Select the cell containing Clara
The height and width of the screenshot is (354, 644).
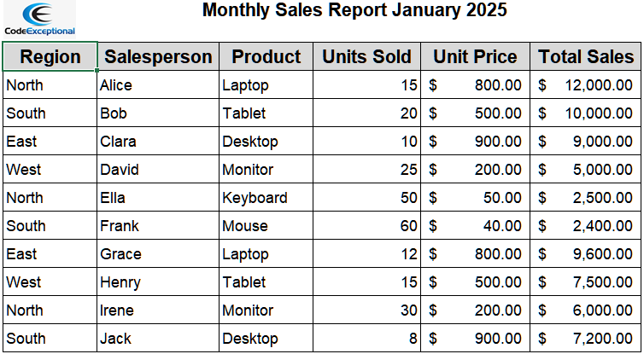[158, 142]
